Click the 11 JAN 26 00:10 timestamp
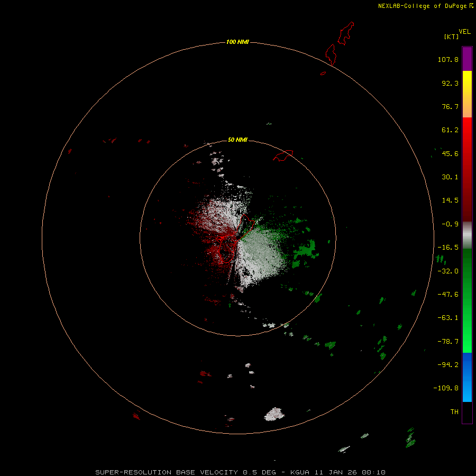This screenshot has height=476, width=476. point(350,472)
